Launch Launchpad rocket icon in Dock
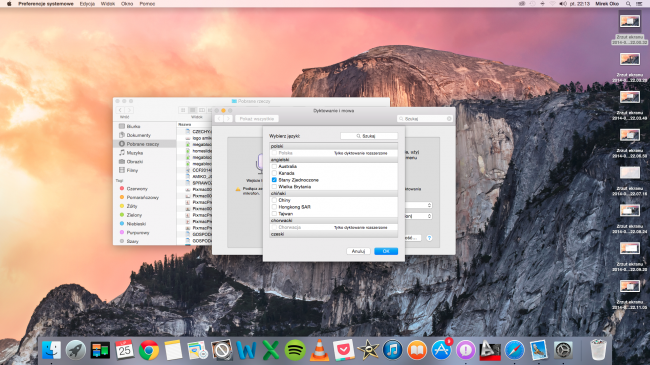 (75, 350)
